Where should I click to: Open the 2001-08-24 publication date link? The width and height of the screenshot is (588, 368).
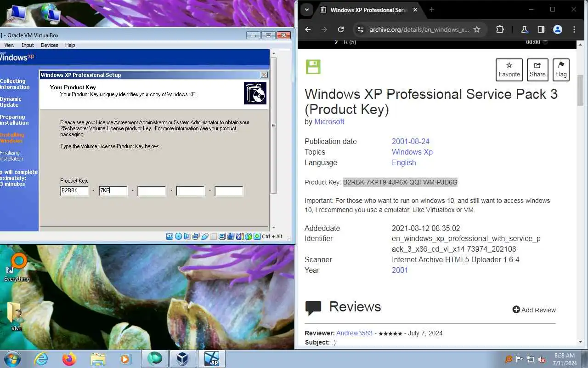pyautogui.click(x=411, y=141)
